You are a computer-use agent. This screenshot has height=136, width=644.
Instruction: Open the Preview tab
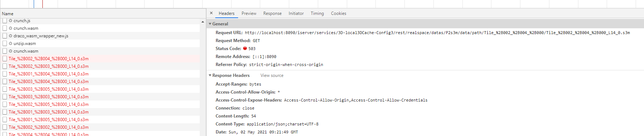pos(249,13)
